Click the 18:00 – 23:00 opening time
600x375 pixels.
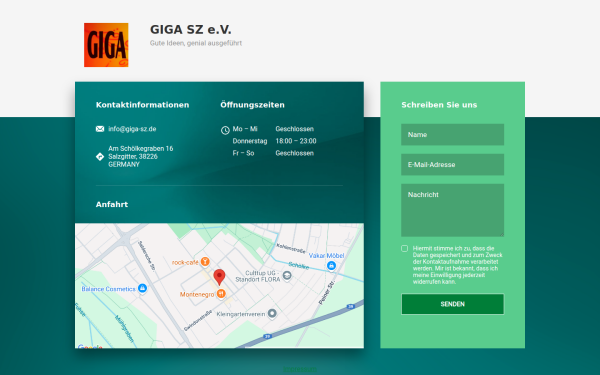pos(296,141)
